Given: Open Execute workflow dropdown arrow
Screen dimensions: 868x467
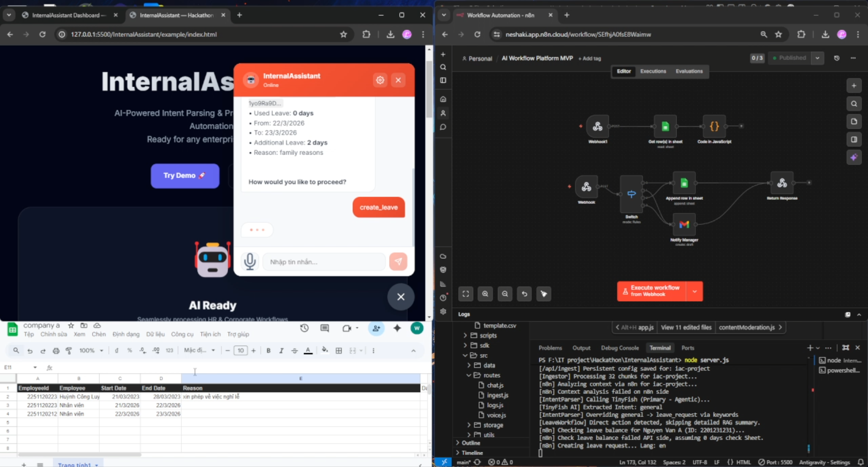Looking at the screenshot, I should coord(694,291).
